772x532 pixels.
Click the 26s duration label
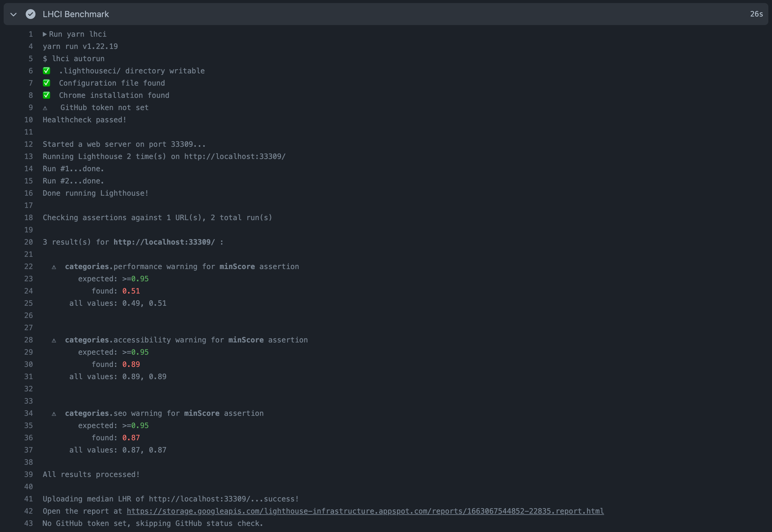pos(756,14)
